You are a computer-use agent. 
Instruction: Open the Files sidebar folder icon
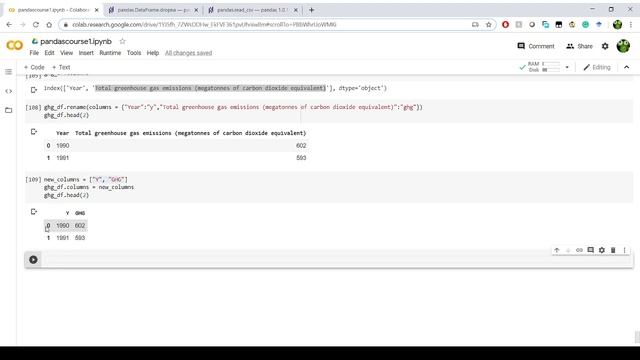(9, 110)
